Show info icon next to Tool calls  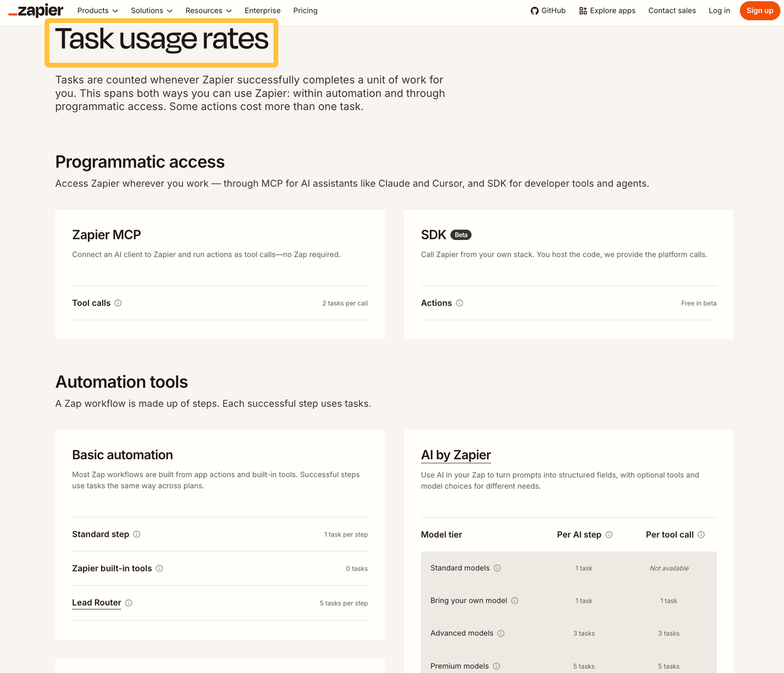[x=118, y=303]
